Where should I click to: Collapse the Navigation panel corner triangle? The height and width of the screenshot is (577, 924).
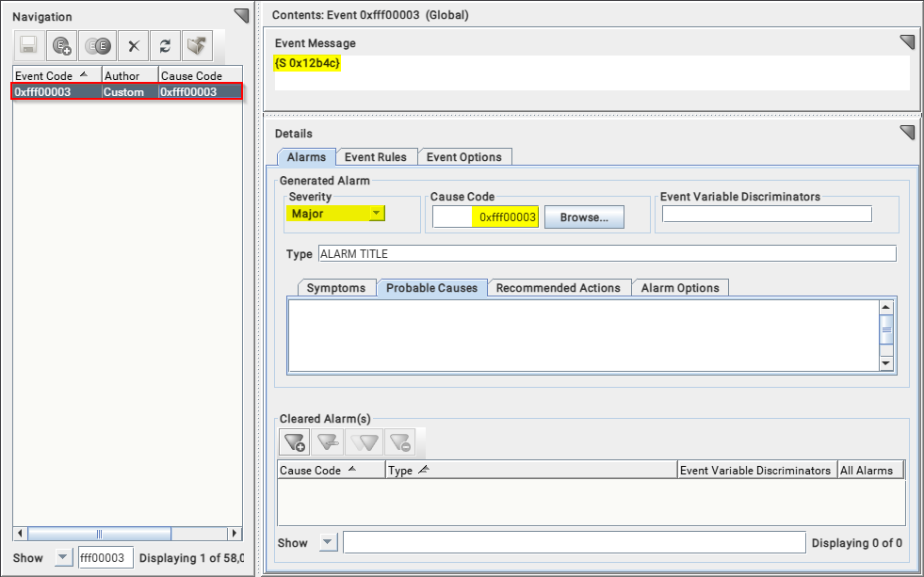(241, 15)
